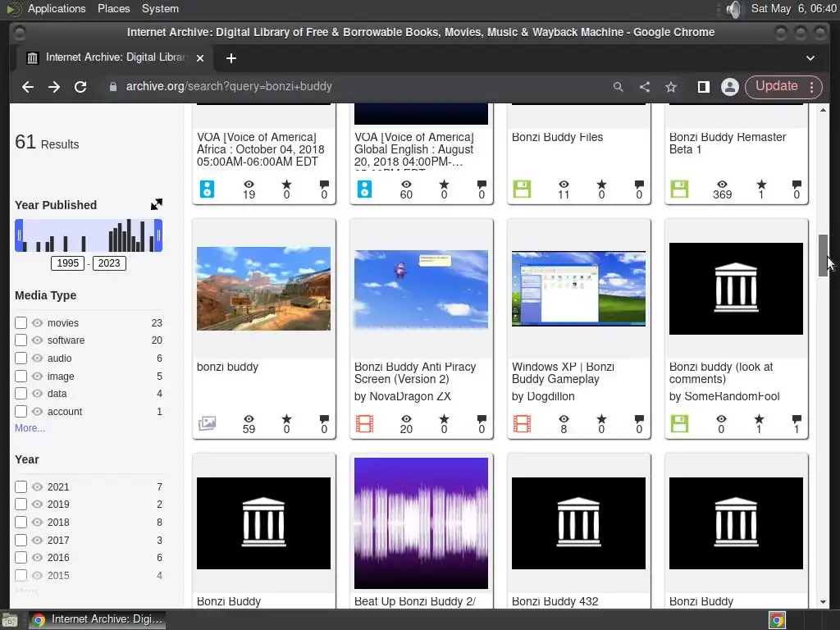The image size is (840, 630).
Task: Show more media types via More link
Action: coord(30,428)
